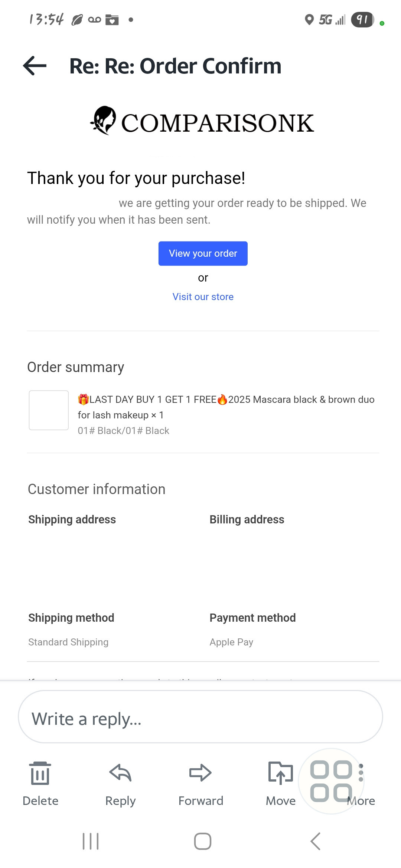Tap the Move to folder icon
The width and height of the screenshot is (401, 868).
[280, 773]
